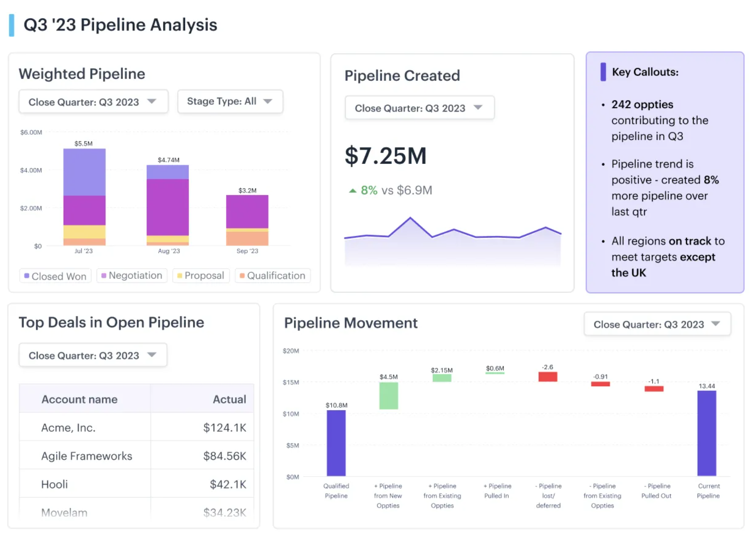Image resolution: width=756 pixels, height=544 pixels.
Task: Expand Close Quarter selector on Pipeline Movement
Action: [657, 324]
